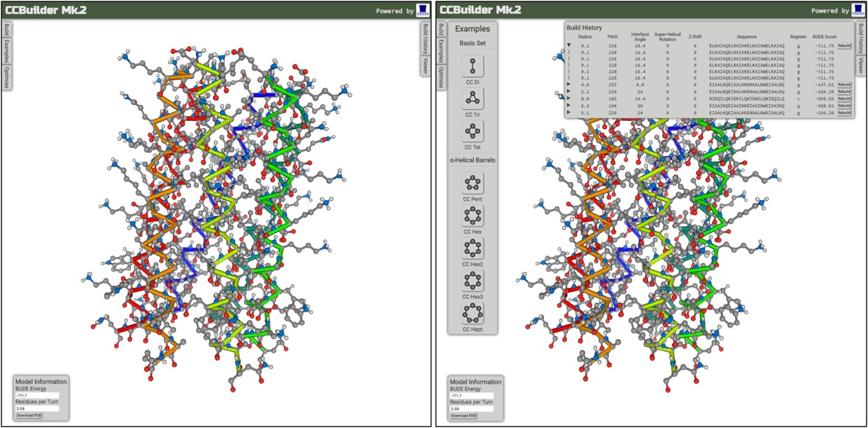868x428 pixels.
Task: Close the Examples side tab in right window
Action: [442, 50]
